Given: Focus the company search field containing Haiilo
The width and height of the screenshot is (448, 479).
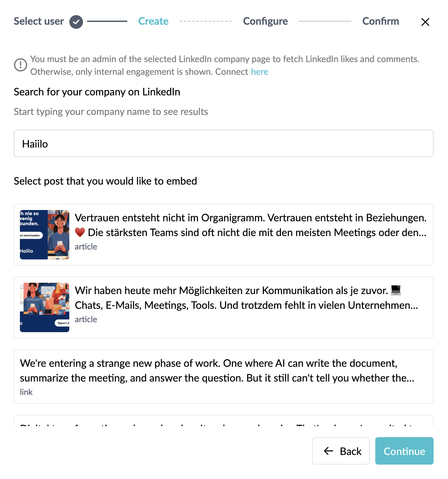Looking at the screenshot, I should [224, 143].
